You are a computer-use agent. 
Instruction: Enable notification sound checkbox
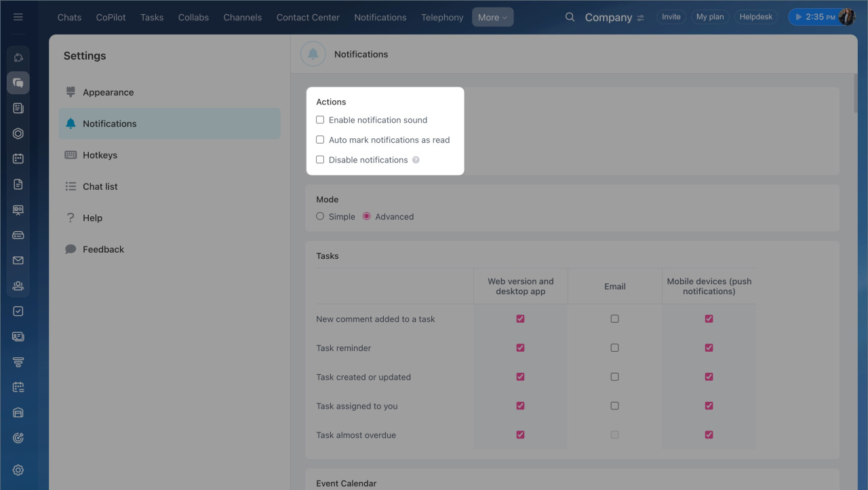point(320,120)
